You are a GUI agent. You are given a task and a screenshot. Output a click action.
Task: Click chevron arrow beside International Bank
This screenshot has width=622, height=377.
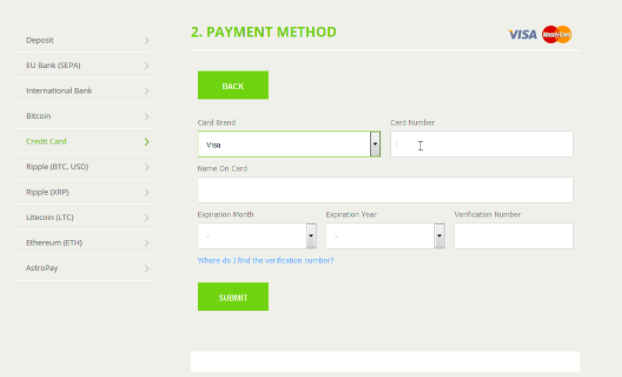pyautogui.click(x=147, y=91)
